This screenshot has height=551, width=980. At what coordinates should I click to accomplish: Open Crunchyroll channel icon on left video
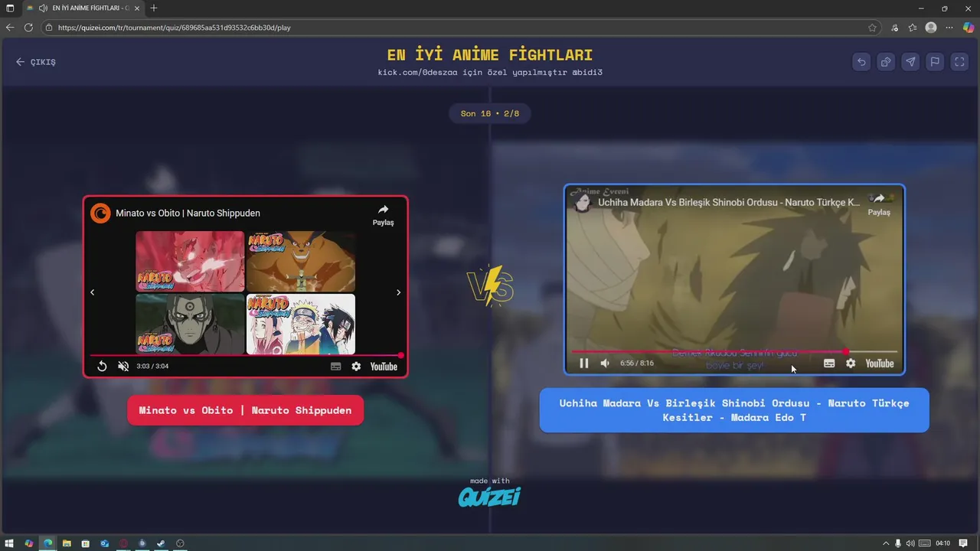pyautogui.click(x=100, y=214)
